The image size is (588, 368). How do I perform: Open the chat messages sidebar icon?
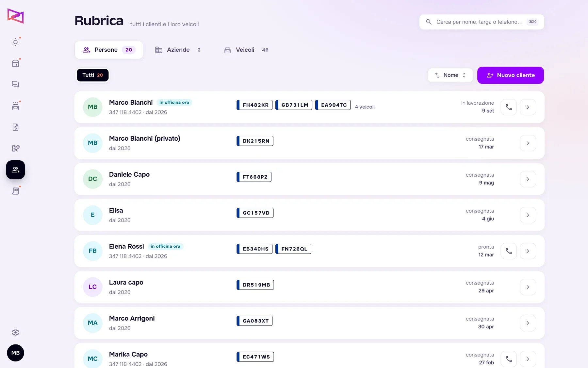[x=15, y=84]
